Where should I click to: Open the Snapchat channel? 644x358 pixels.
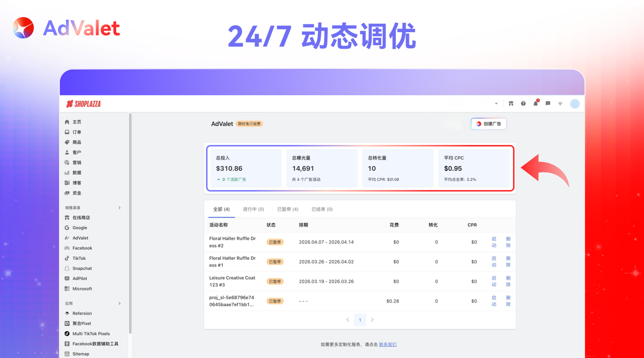(x=82, y=268)
